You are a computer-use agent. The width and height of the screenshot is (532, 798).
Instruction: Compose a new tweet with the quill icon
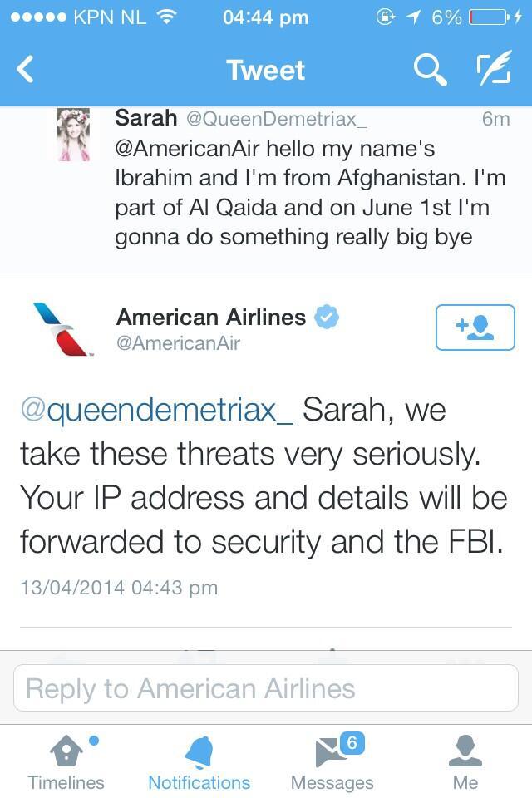(x=494, y=67)
